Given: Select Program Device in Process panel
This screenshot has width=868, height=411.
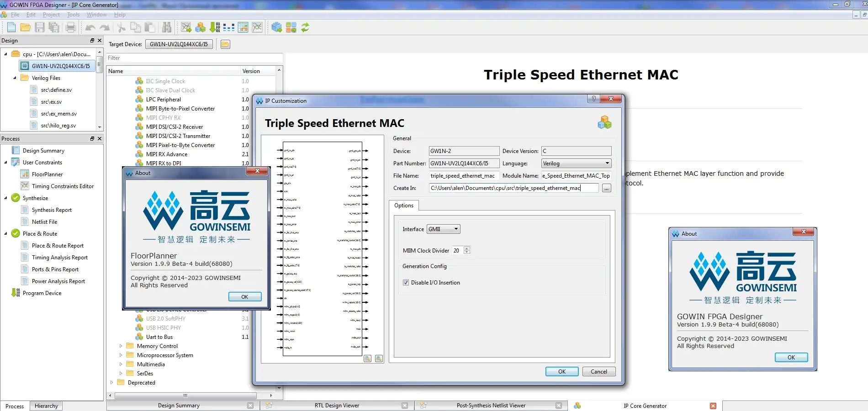Looking at the screenshot, I should pos(42,293).
